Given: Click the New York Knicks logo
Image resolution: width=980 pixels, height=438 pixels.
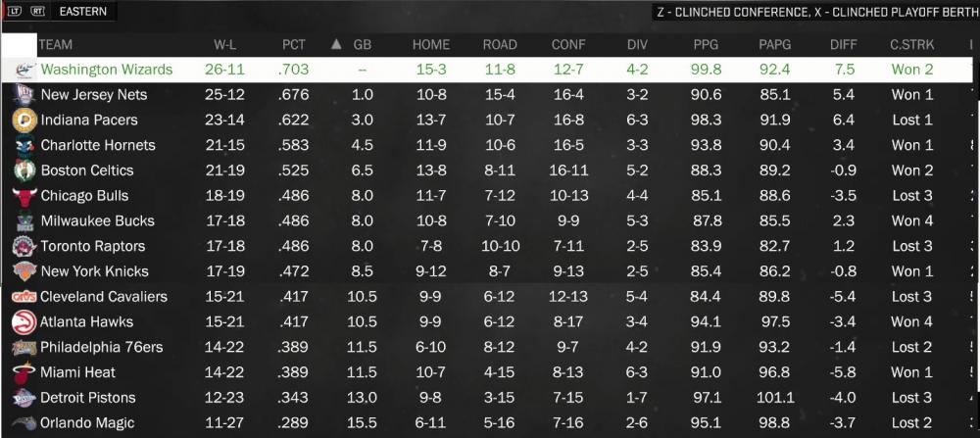Looking at the screenshot, I should tap(24, 271).
